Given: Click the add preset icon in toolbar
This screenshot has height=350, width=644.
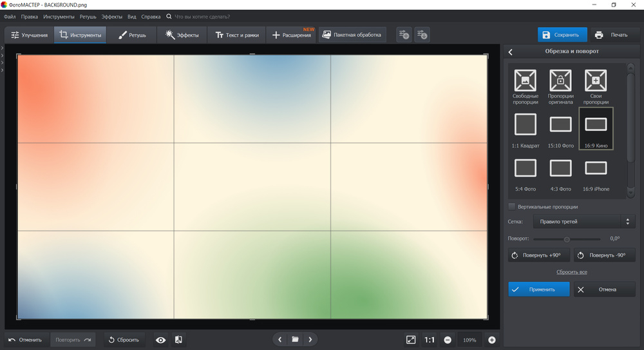Looking at the screenshot, I should (x=404, y=35).
